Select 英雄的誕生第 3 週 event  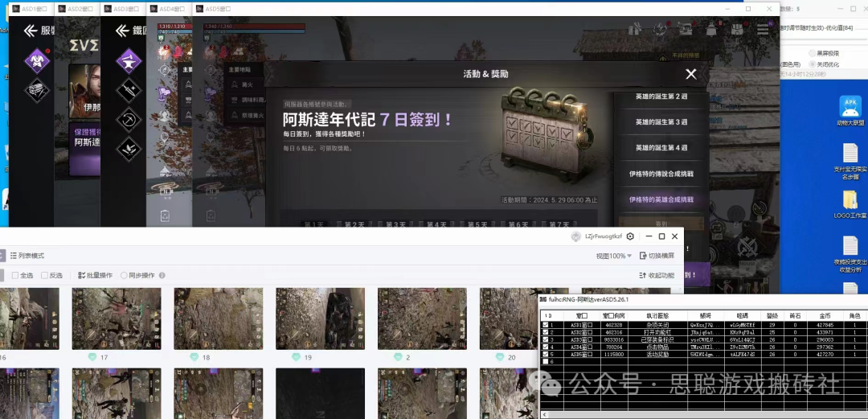[x=661, y=122]
